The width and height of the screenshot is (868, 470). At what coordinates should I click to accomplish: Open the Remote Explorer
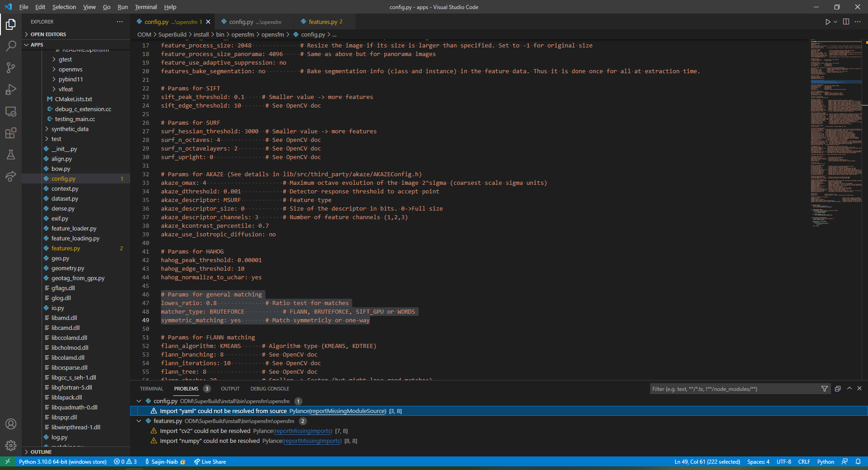[x=11, y=112]
